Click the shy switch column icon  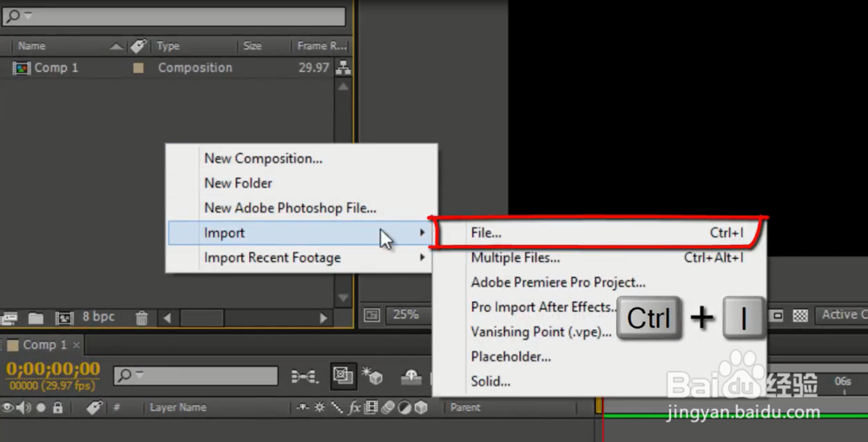303,407
